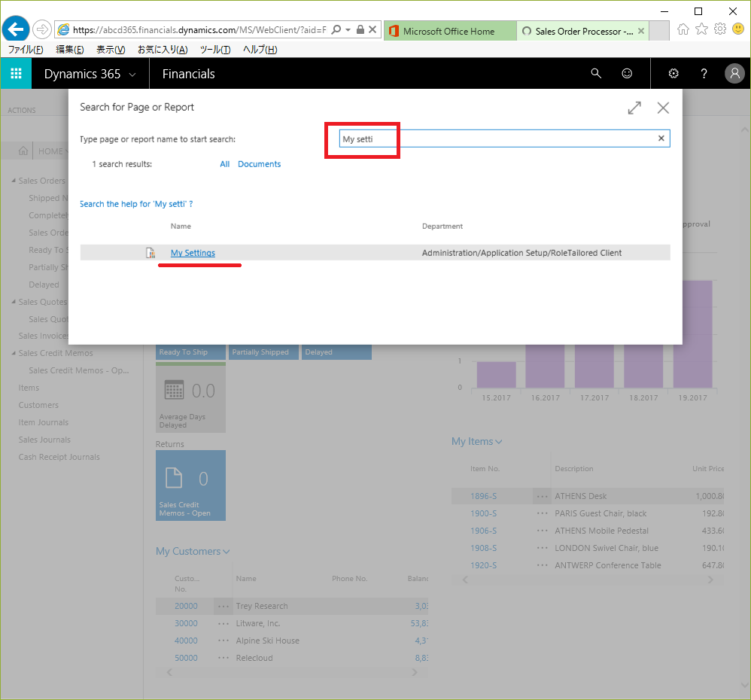Select Items in the navigation pane
Viewport: 751px width, 700px height.
click(x=29, y=388)
